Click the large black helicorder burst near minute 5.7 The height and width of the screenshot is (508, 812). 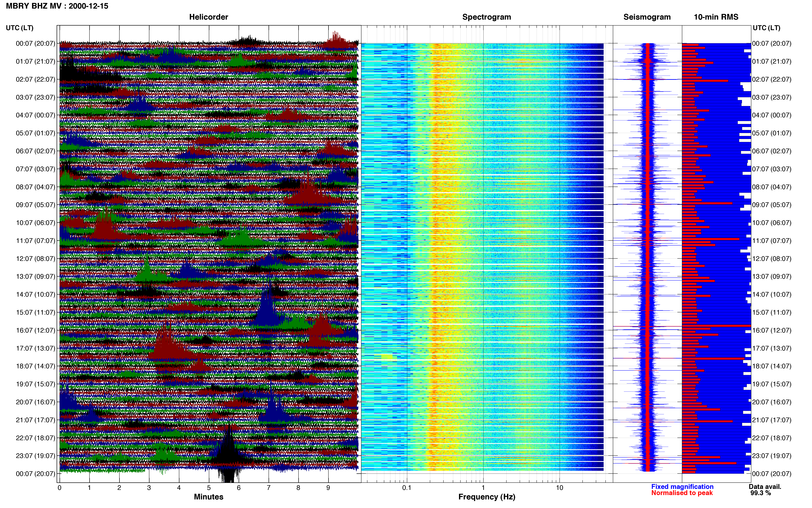click(229, 454)
